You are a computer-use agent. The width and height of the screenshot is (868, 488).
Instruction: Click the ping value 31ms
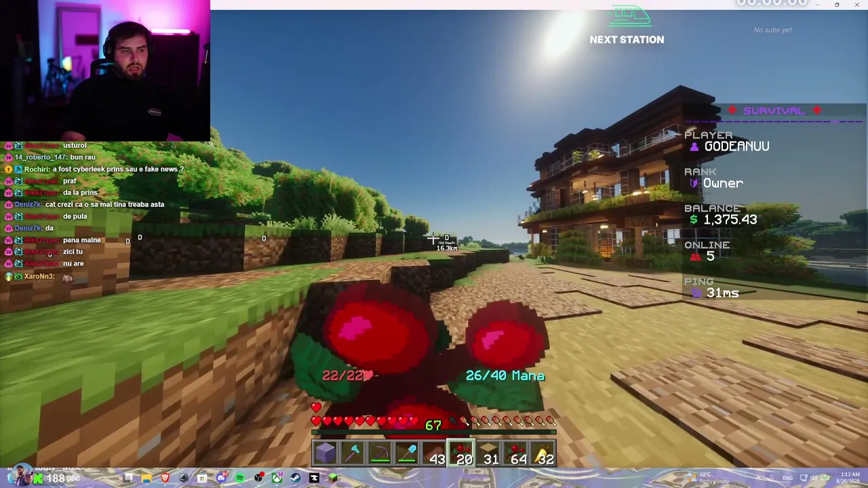tap(722, 293)
